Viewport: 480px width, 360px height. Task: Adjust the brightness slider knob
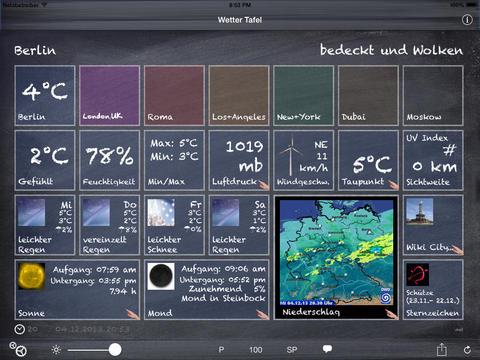point(115,350)
